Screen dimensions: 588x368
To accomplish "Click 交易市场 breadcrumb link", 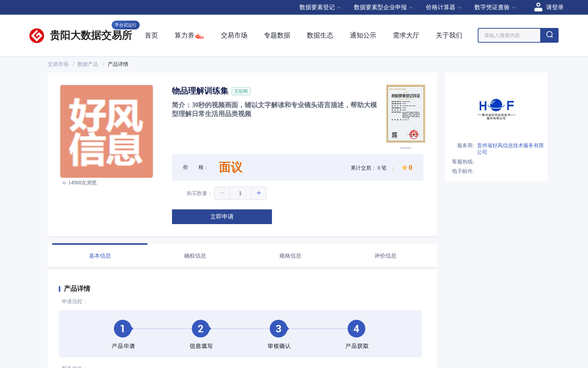I will tap(58, 64).
